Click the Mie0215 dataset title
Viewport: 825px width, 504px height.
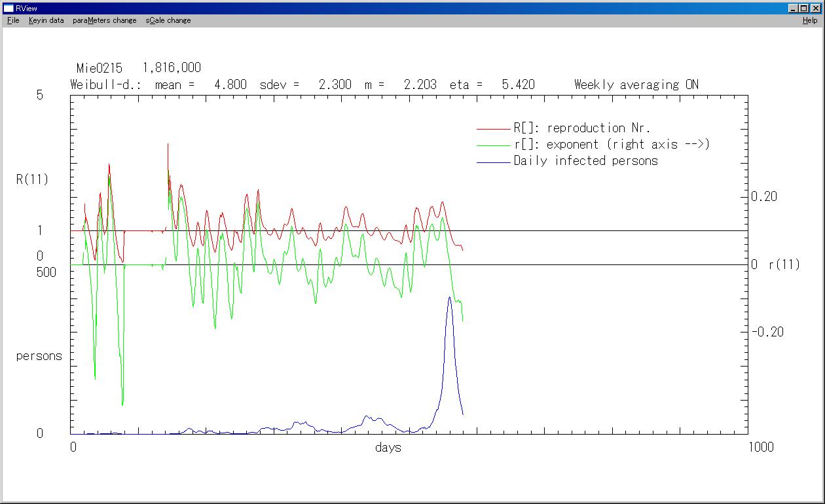[99, 68]
